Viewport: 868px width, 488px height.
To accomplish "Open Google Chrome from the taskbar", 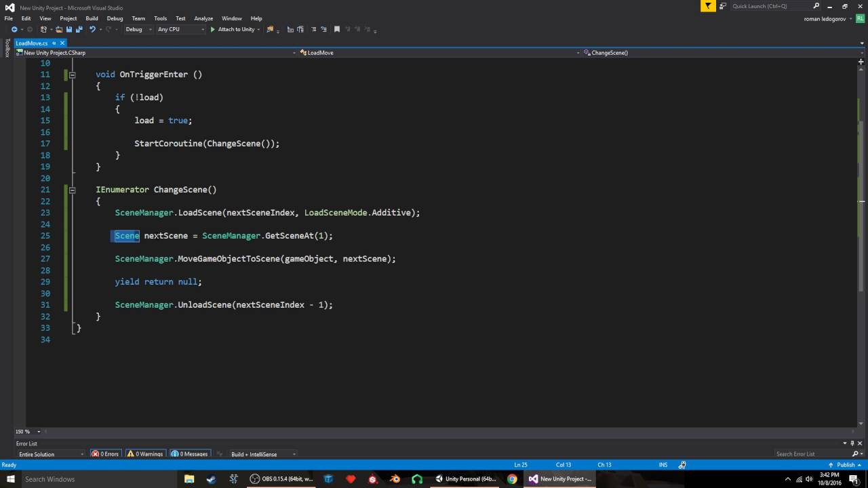I will pyautogui.click(x=512, y=479).
